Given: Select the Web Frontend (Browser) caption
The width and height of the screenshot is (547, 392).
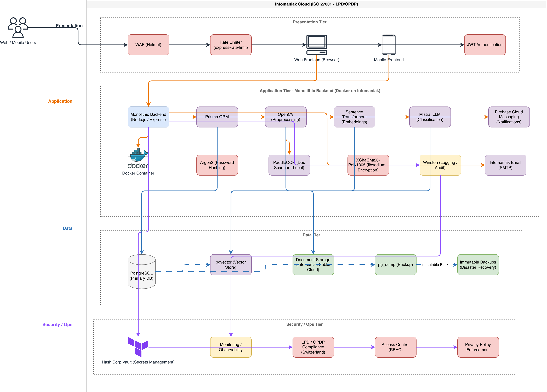Looking at the screenshot, I should tap(317, 60).
